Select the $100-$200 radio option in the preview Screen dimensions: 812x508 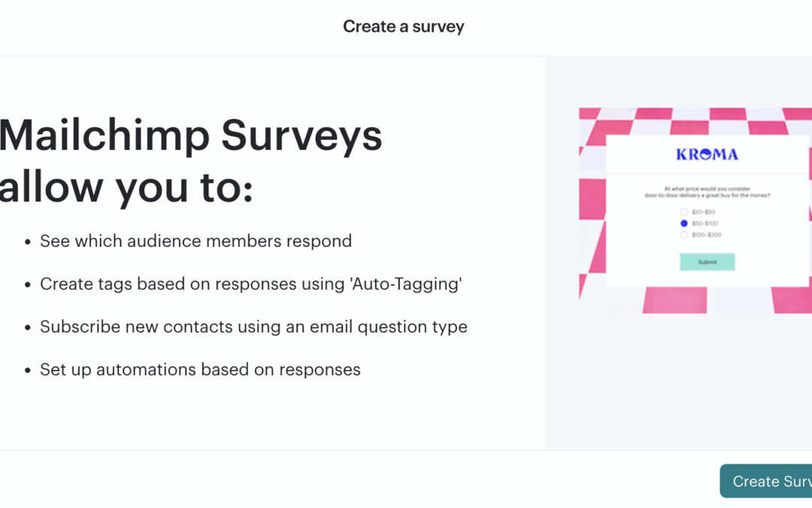point(684,235)
